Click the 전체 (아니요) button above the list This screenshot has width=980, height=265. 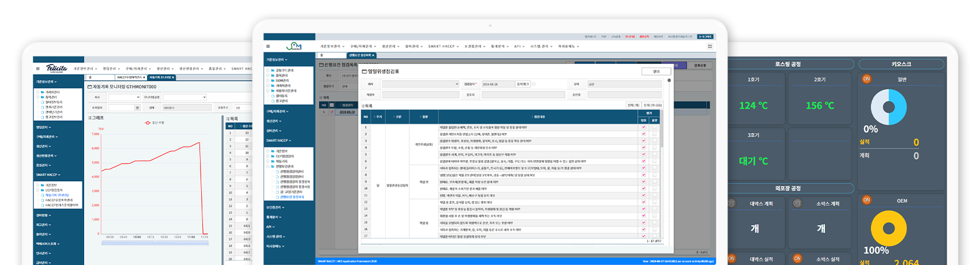(x=653, y=105)
